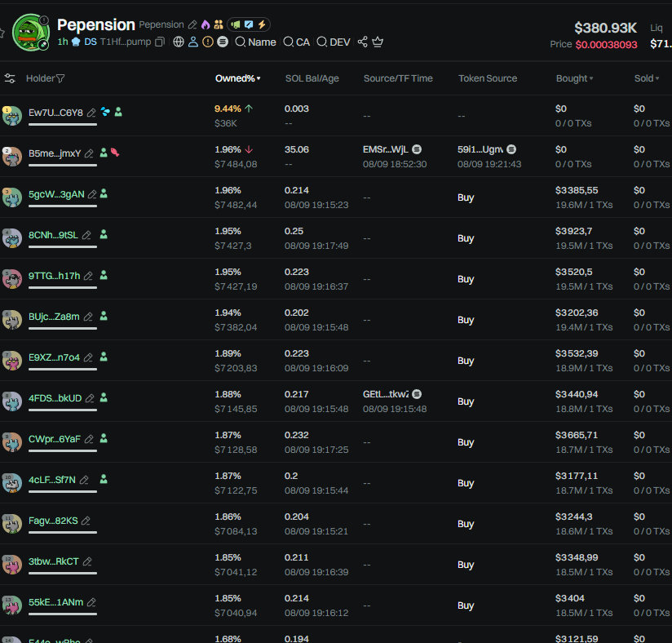672x643 pixels.
Task: Click the edit pencil next to Pepension name
Action: click(x=192, y=24)
